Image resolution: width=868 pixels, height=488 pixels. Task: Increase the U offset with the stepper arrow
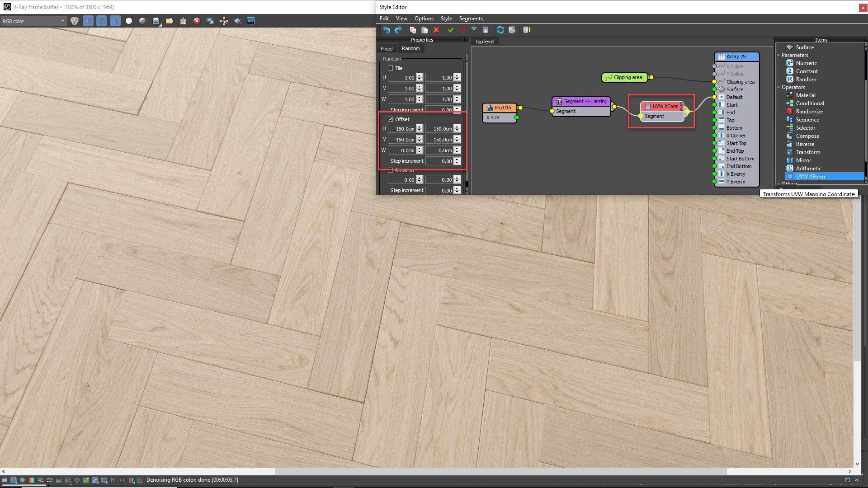point(419,127)
